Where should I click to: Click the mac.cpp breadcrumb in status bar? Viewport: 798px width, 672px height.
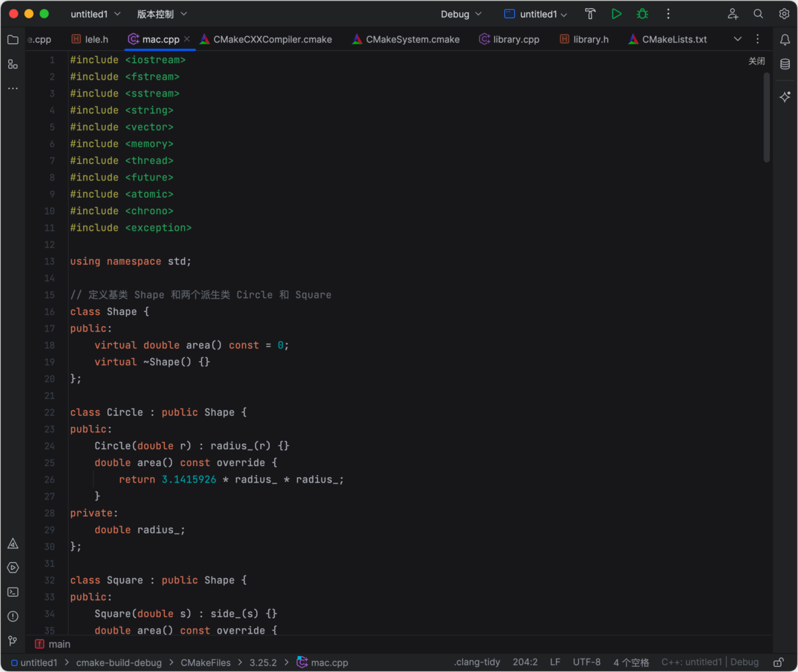[323, 662]
